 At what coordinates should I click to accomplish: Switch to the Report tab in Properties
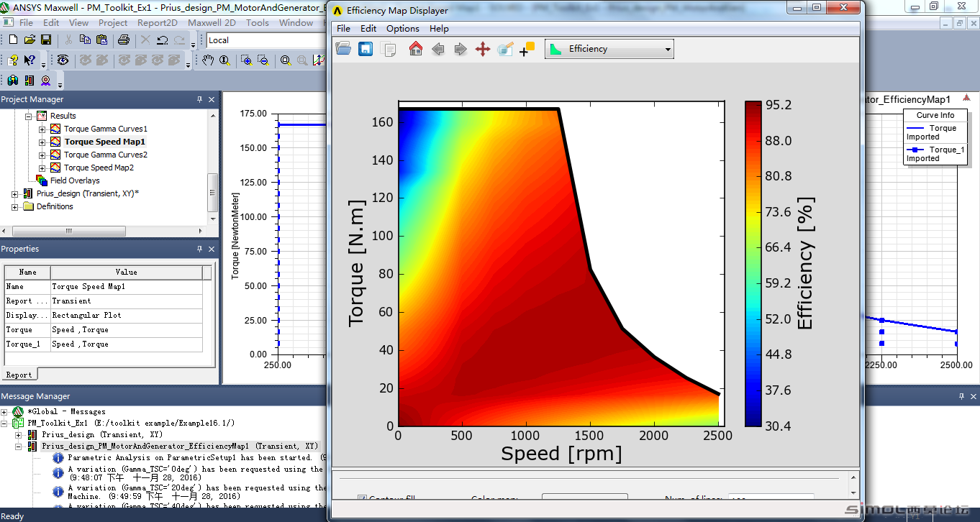pyautogui.click(x=19, y=375)
